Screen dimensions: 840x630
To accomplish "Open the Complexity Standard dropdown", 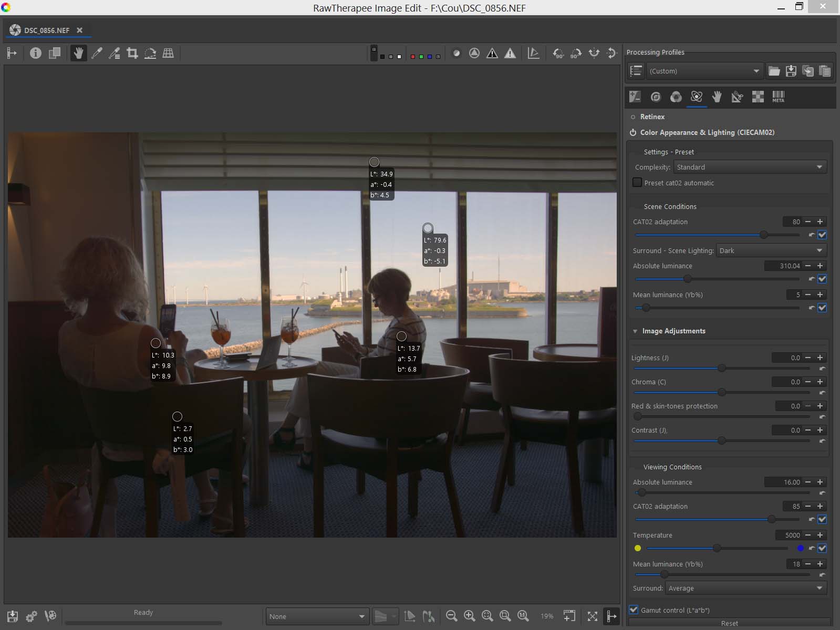I will 750,167.
